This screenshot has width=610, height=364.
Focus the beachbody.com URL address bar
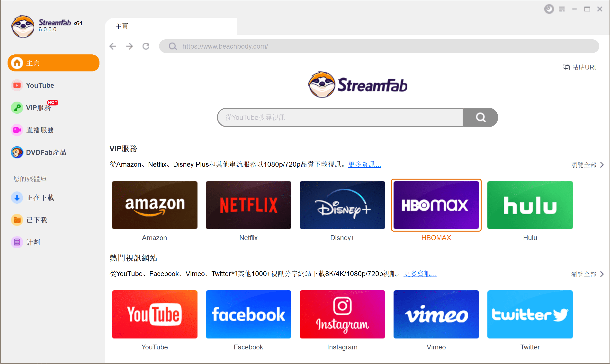(x=379, y=46)
